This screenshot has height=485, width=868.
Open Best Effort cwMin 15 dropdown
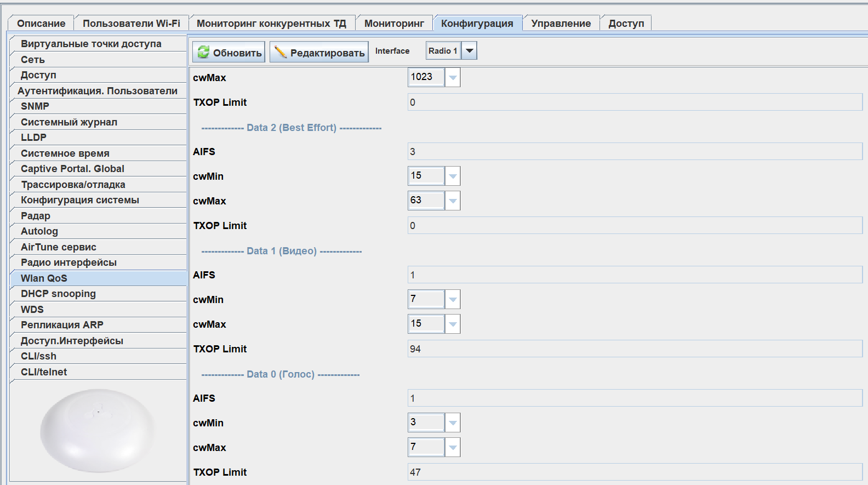[x=453, y=176]
